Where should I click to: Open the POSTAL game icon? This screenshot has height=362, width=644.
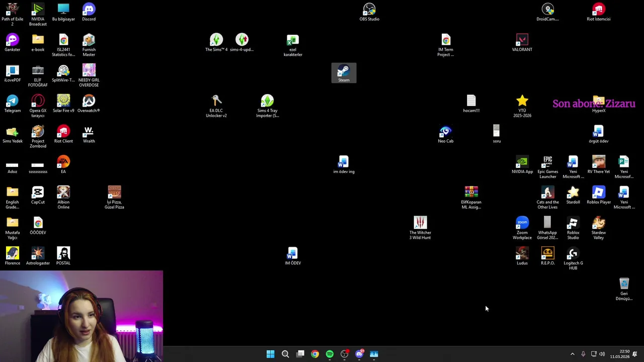[63, 256]
